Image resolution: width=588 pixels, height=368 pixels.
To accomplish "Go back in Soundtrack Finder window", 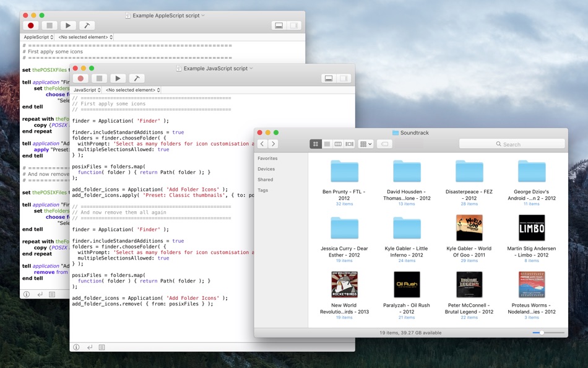I will 262,144.
